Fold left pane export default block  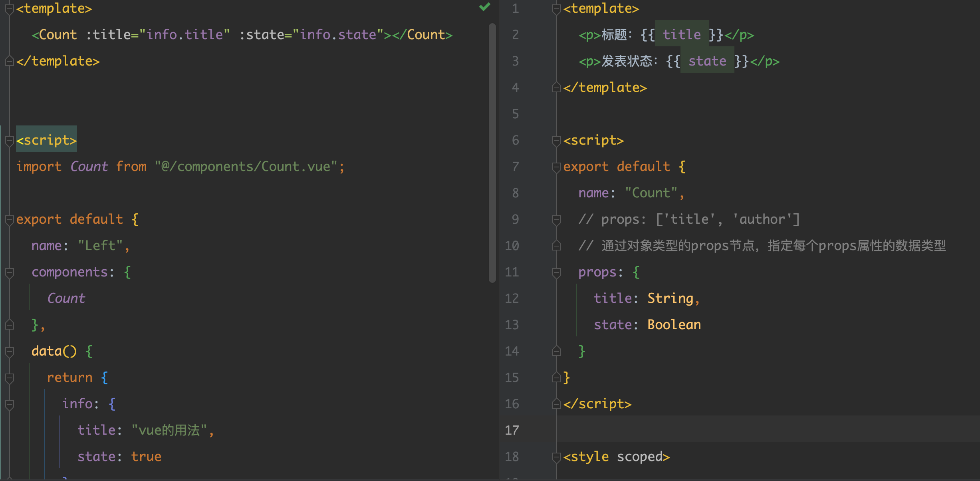tap(10, 220)
